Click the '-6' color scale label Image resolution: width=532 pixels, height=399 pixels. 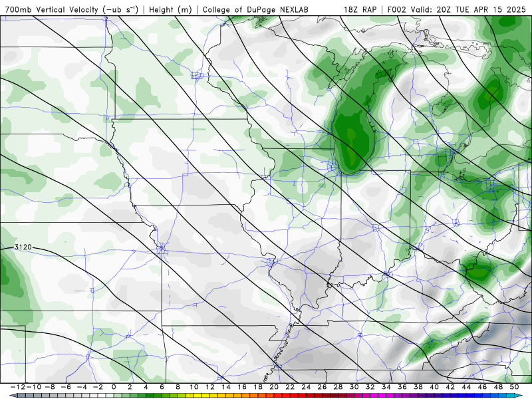[x=66, y=387]
